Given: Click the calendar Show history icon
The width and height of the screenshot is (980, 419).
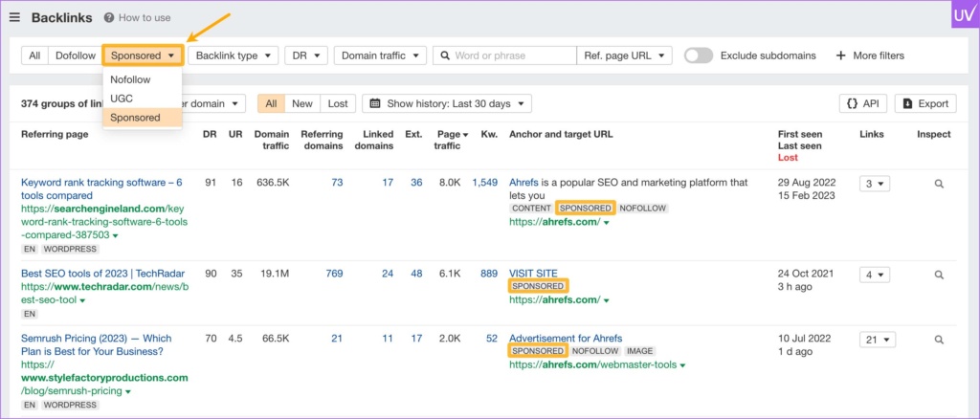Looking at the screenshot, I should (373, 103).
